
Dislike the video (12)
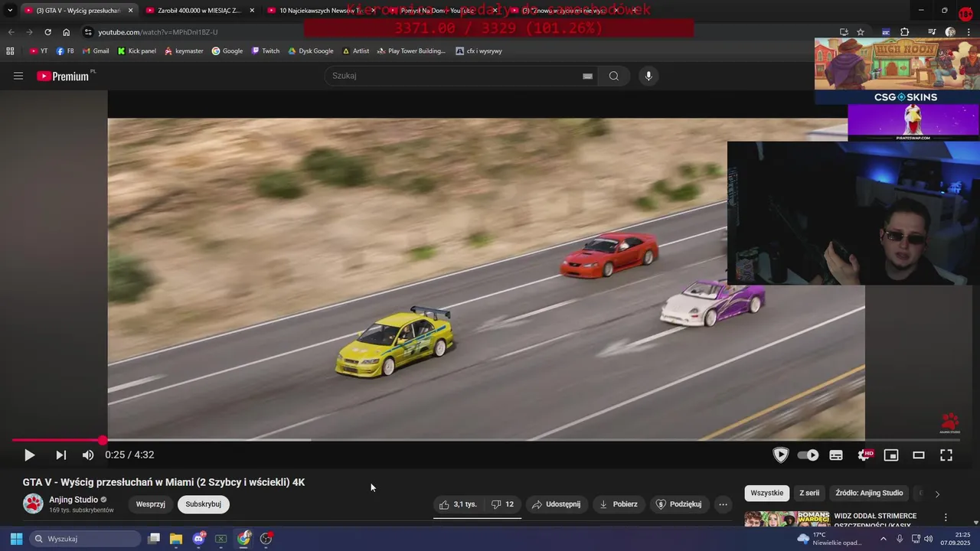(x=503, y=504)
